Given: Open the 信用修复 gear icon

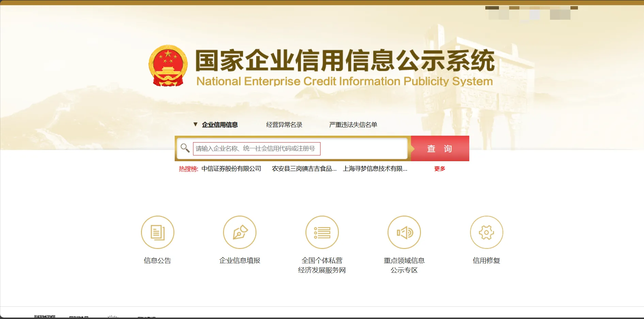Looking at the screenshot, I should (x=486, y=233).
